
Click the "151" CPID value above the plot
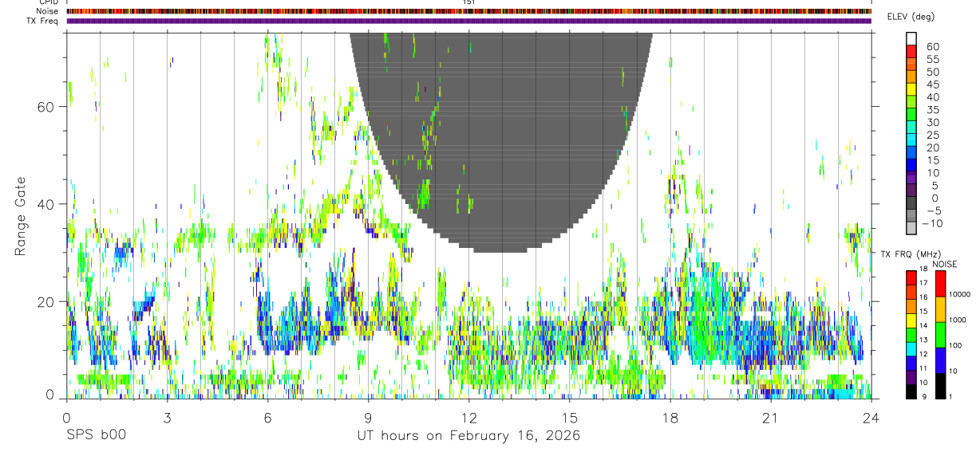(x=469, y=2)
